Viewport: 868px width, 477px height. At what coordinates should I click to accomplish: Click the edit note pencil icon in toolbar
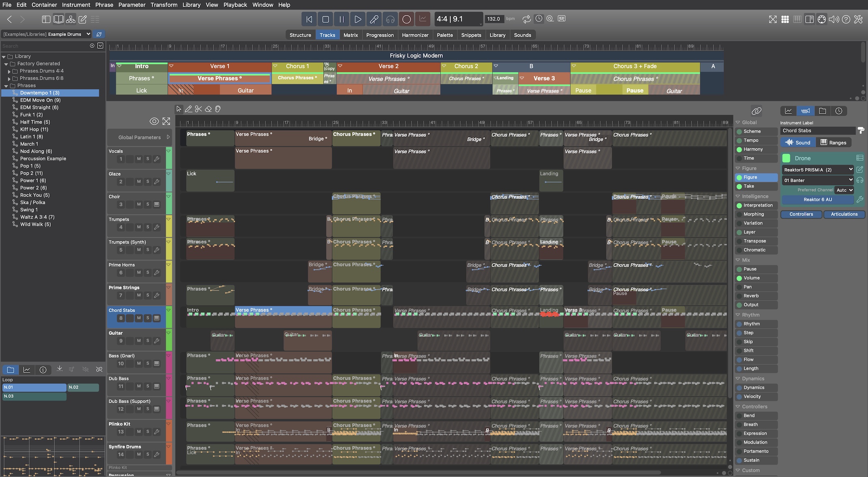tap(83, 19)
